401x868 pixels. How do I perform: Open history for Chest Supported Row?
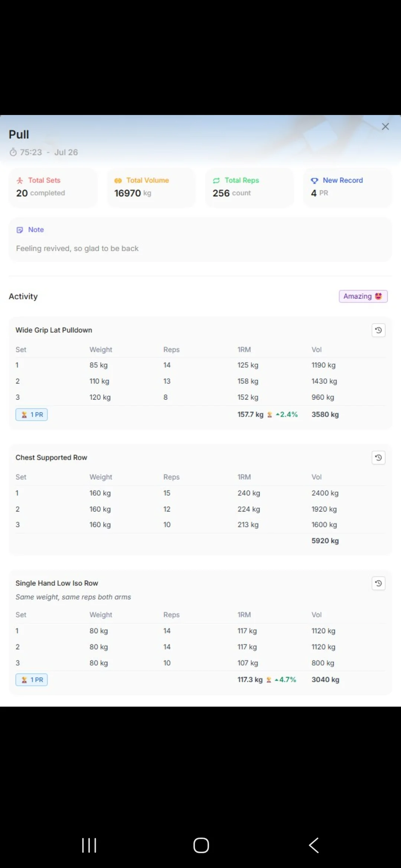click(378, 458)
